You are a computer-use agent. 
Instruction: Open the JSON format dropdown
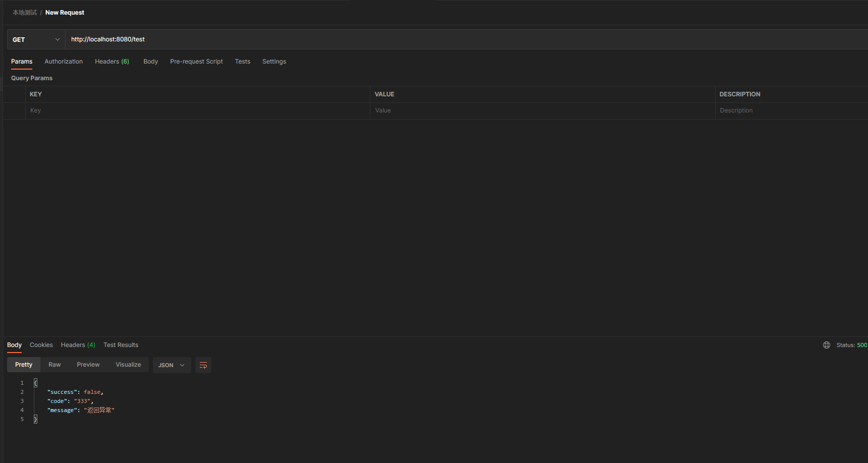coord(172,365)
